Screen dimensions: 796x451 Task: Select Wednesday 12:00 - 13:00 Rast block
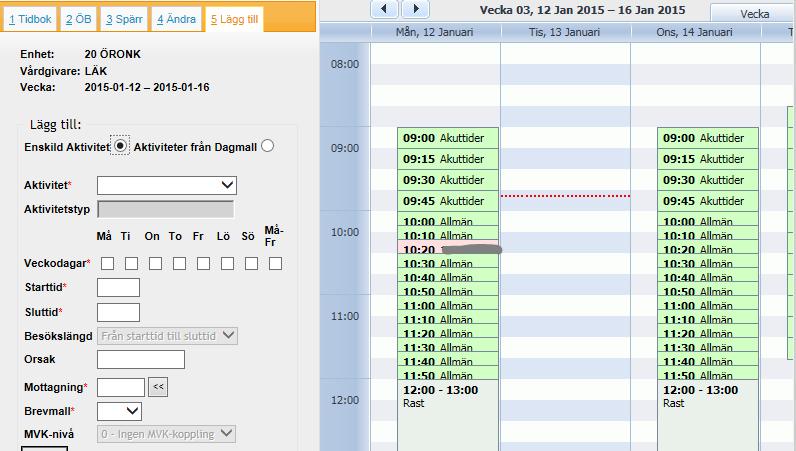point(708,415)
